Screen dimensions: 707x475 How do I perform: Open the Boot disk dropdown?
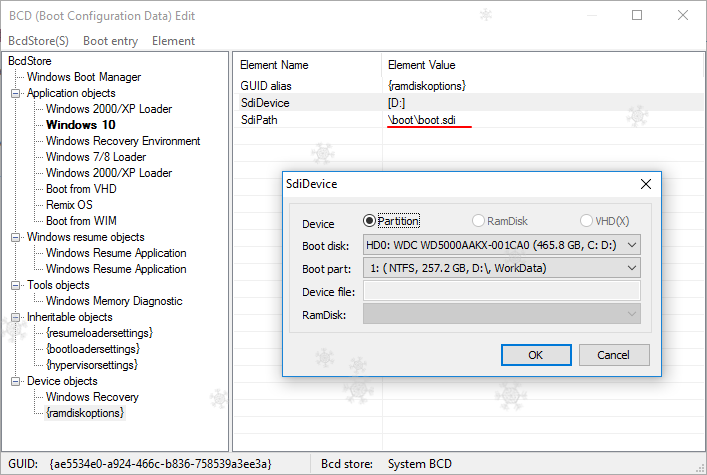(501, 245)
